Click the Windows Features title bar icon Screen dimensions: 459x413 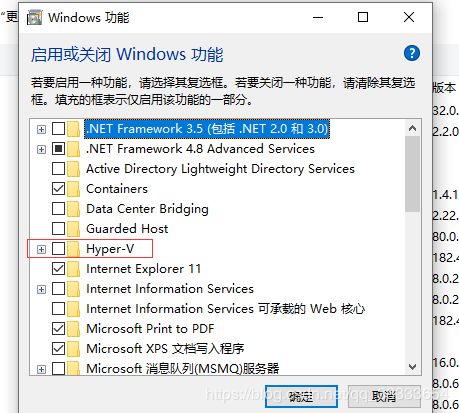[x=34, y=17]
